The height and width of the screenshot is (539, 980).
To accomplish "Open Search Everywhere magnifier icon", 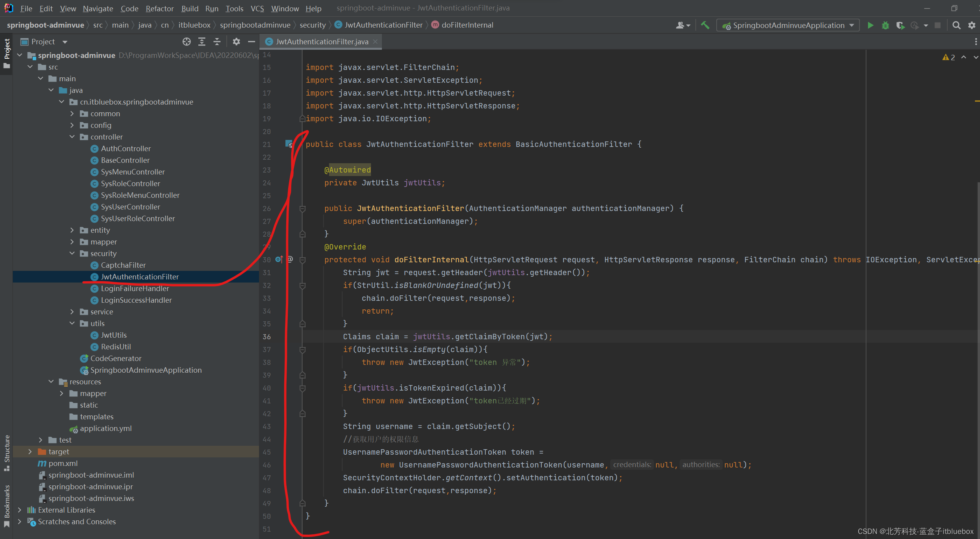I will click(x=956, y=25).
